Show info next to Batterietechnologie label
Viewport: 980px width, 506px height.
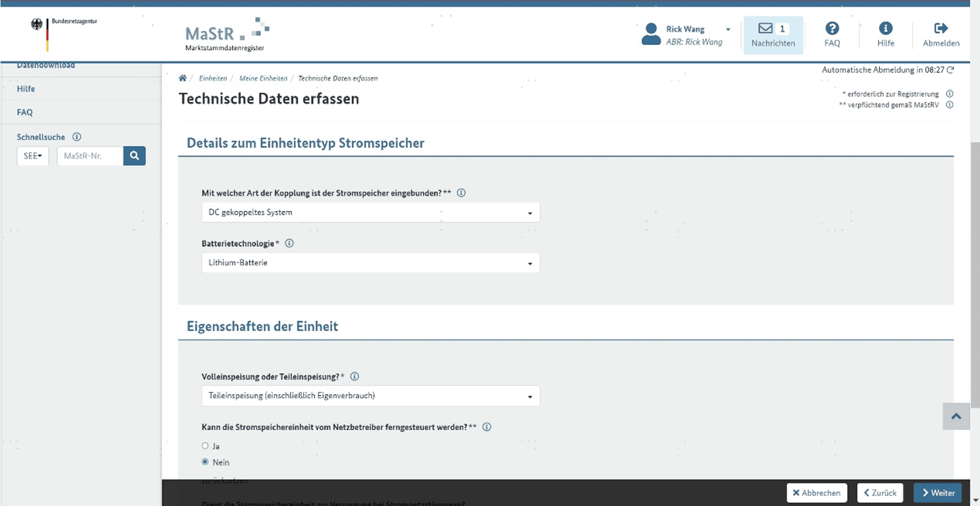[x=289, y=243]
